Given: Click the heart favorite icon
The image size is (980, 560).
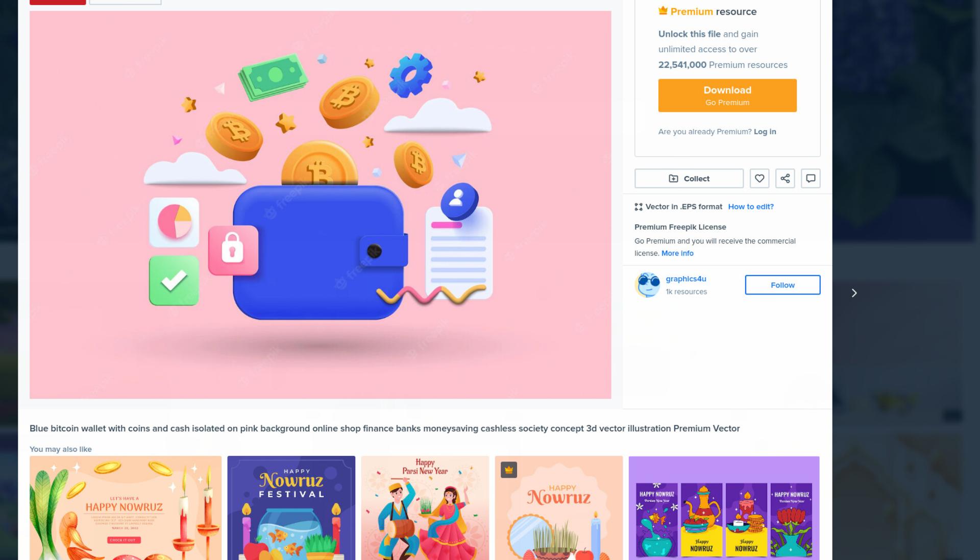Looking at the screenshot, I should click(759, 179).
